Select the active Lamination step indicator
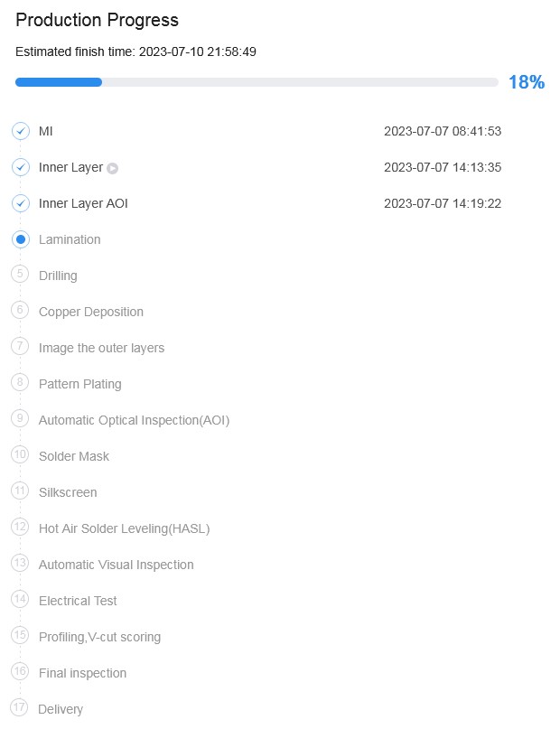Screen dimensions: 560x729 click(x=21, y=239)
